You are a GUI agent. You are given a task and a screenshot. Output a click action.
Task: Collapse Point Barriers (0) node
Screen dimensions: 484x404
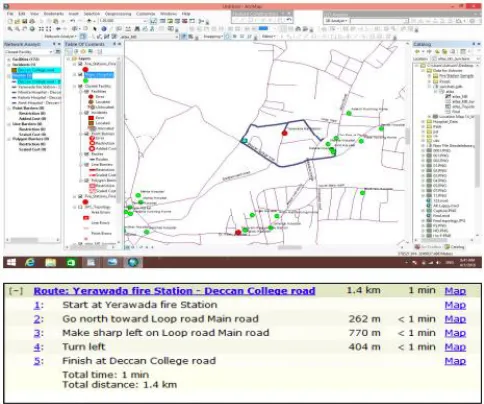pyautogui.click(x=9, y=108)
